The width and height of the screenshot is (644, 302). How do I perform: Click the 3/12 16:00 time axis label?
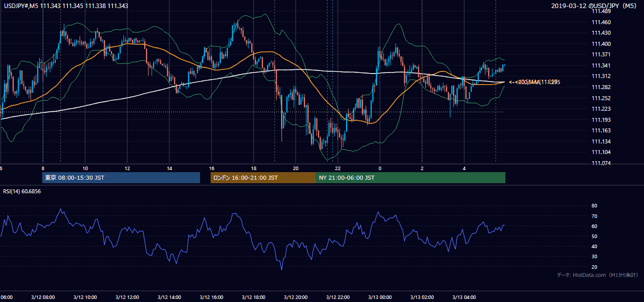pyautogui.click(x=211, y=297)
